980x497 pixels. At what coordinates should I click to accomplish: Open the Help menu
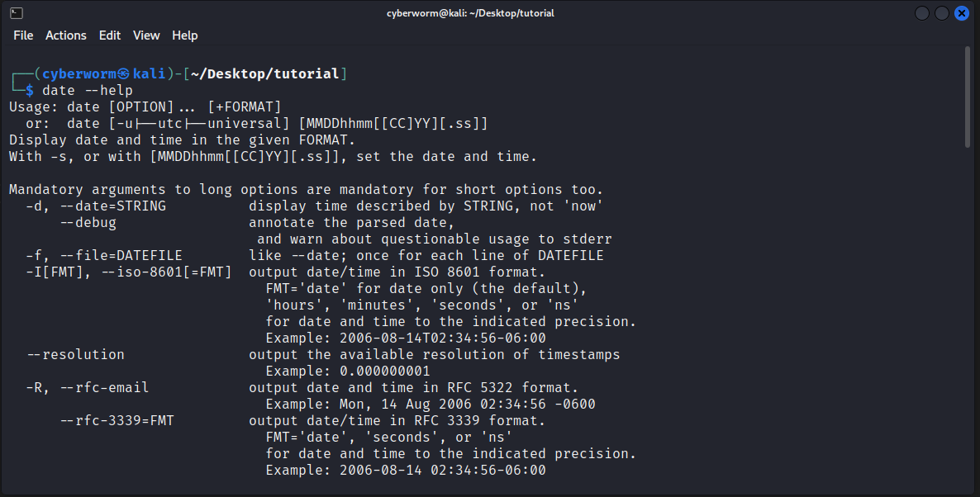point(185,35)
